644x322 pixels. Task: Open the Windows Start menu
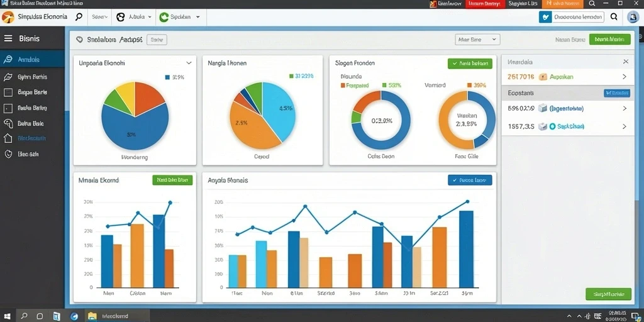[8, 316]
